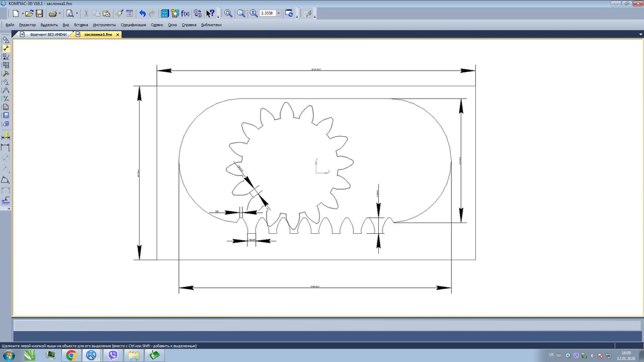Click the zoom scale field showing 2.3338
Image resolution: width=644 pixels, height=362 pixels.
coord(267,13)
